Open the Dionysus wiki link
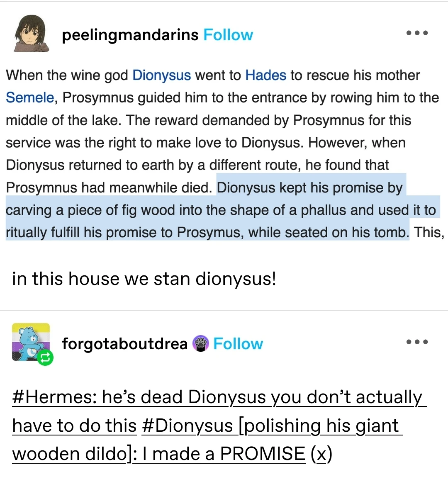Image resolution: width=448 pixels, height=484 pixels. click(x=161, y=75)
